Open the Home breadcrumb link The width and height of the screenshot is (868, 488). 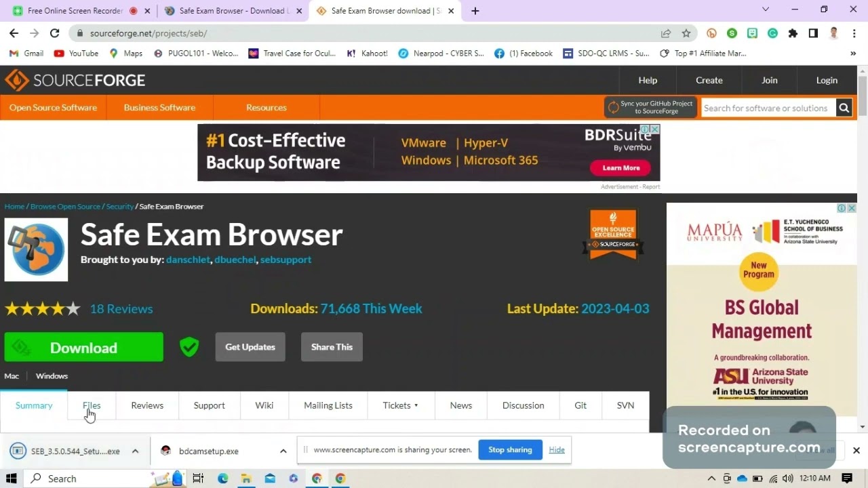[14, 206]
